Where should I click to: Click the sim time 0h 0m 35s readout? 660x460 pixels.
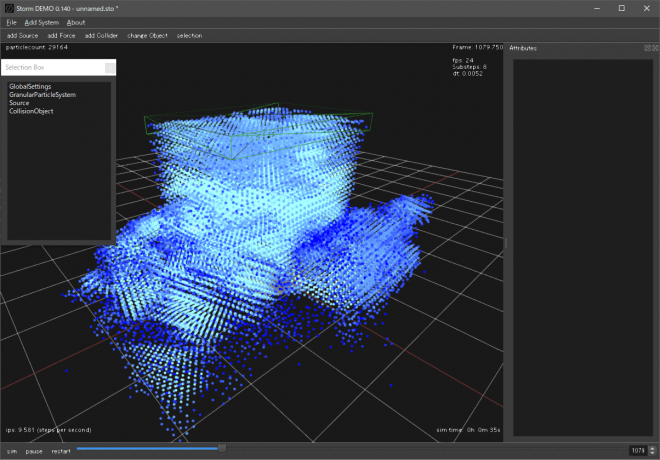tap(468, 430)
